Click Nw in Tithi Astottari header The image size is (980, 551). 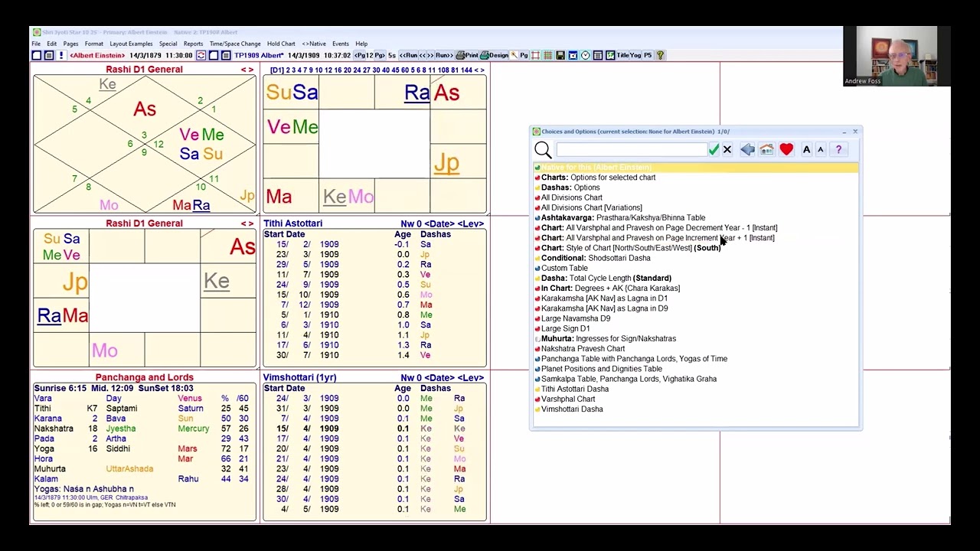(407, 224)
